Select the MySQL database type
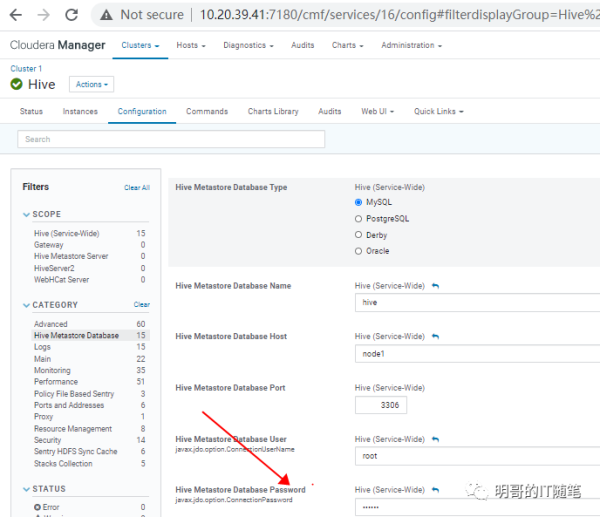 [x=359, y=202]
